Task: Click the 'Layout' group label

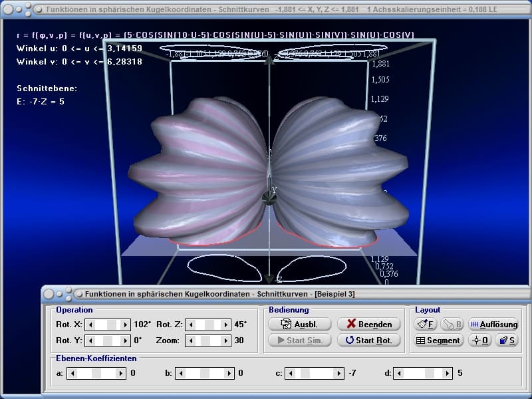Action: [428, 310]
